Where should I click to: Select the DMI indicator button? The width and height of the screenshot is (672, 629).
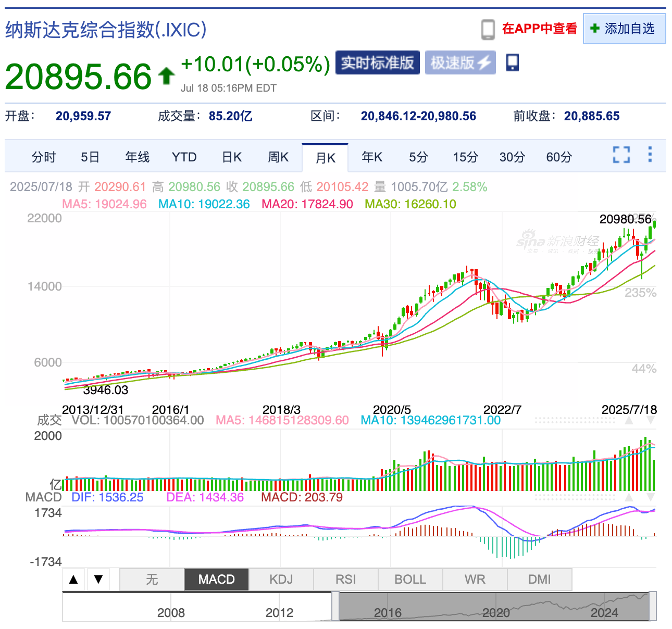540,579
